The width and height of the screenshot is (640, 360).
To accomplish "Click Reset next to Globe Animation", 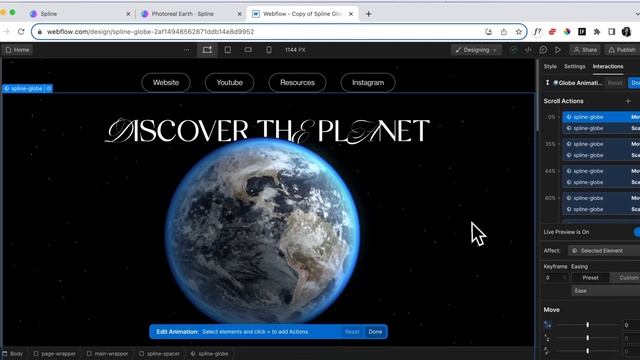I will (x=615, y=83).
